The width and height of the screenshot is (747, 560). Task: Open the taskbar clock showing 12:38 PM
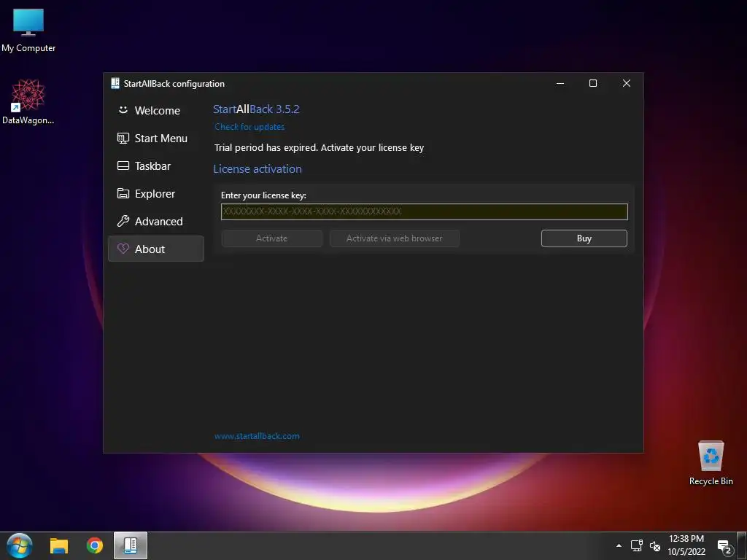coord(686,545)
